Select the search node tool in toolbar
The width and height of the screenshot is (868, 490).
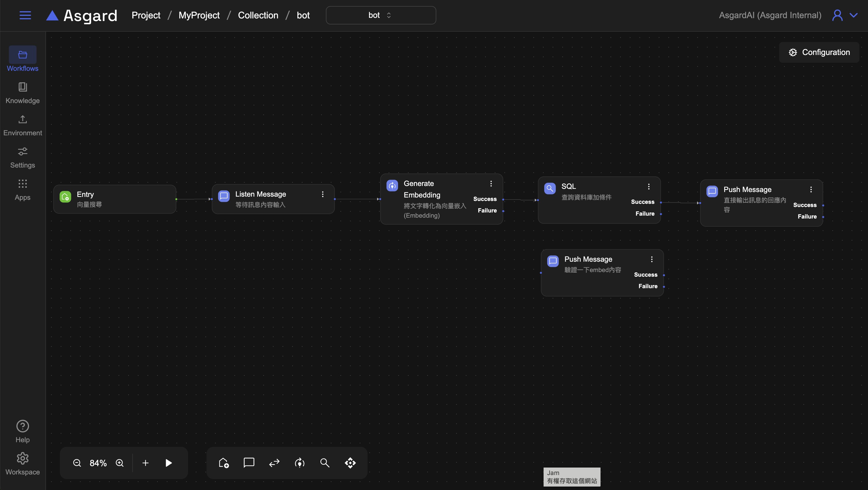pyautogui.click(x=324, y=463)
